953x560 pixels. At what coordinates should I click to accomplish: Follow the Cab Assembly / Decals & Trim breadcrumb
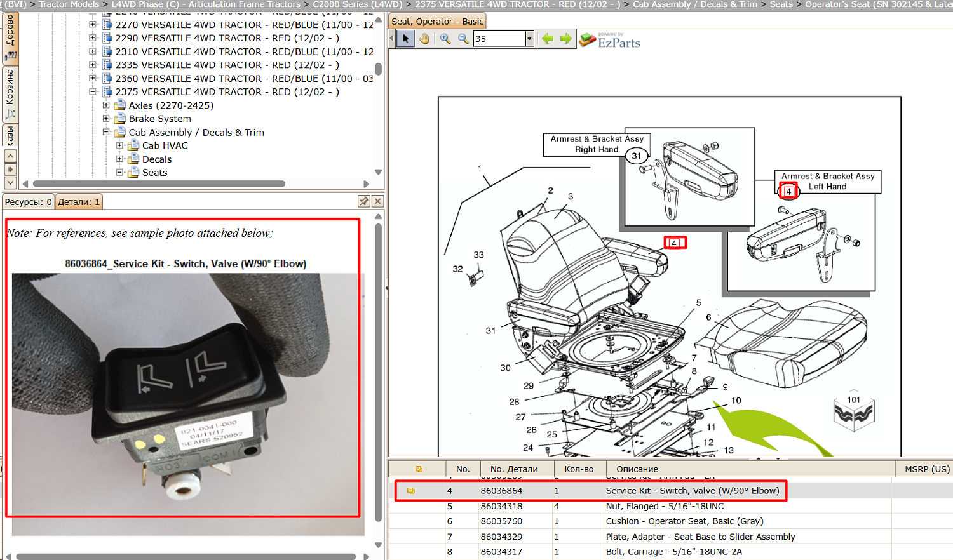point(695,4)
